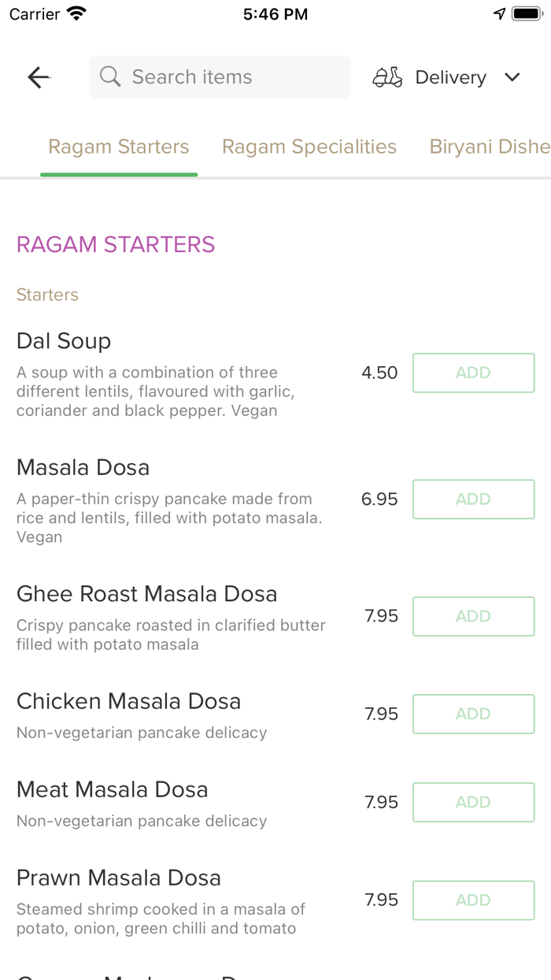This screenshot has height=980, width=551.
Task: Tap the battery indicator icon
Action: coord(527,14)
